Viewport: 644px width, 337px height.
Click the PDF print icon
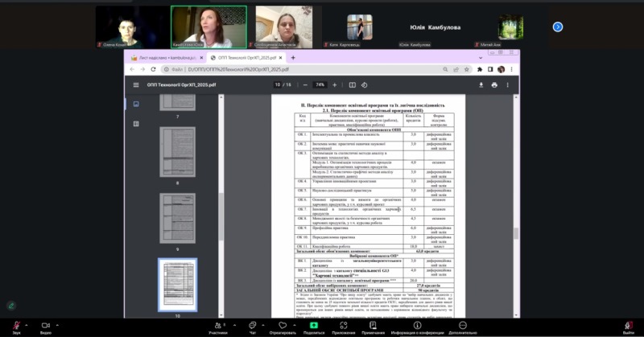[x=493, y=84]
